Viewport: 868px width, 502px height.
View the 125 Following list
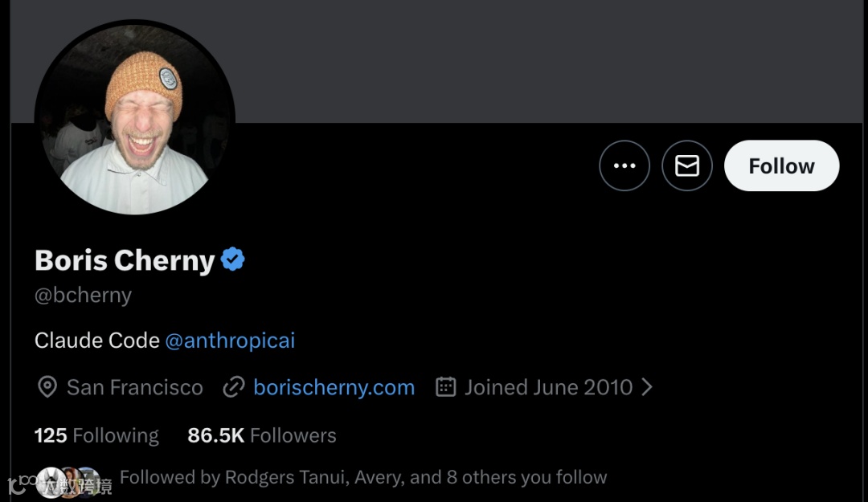(96, 435)
